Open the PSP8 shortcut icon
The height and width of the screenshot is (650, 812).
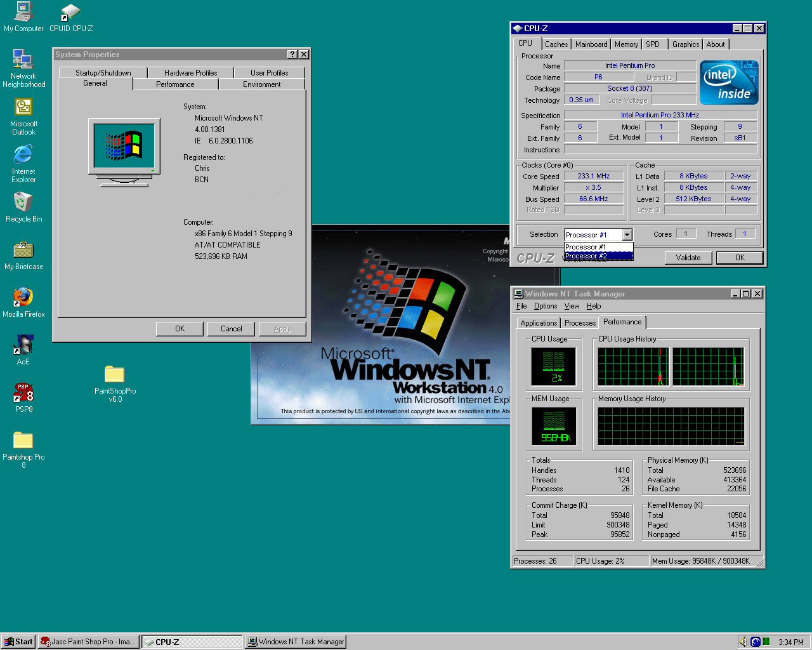pos(23,393)
